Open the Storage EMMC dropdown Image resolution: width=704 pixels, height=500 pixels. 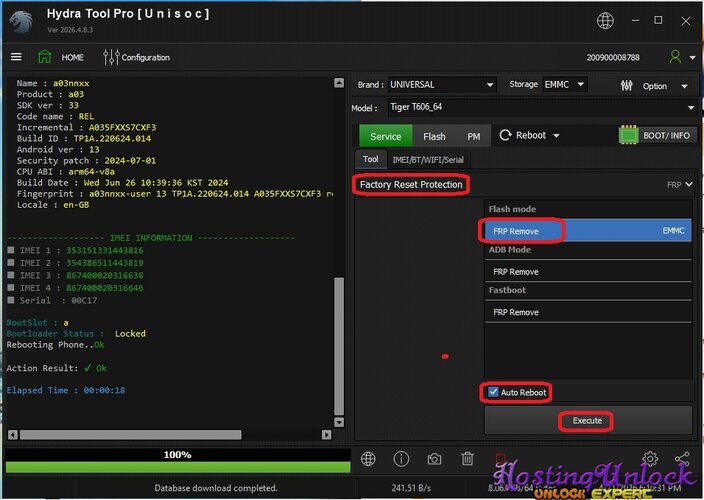[564, 84]
